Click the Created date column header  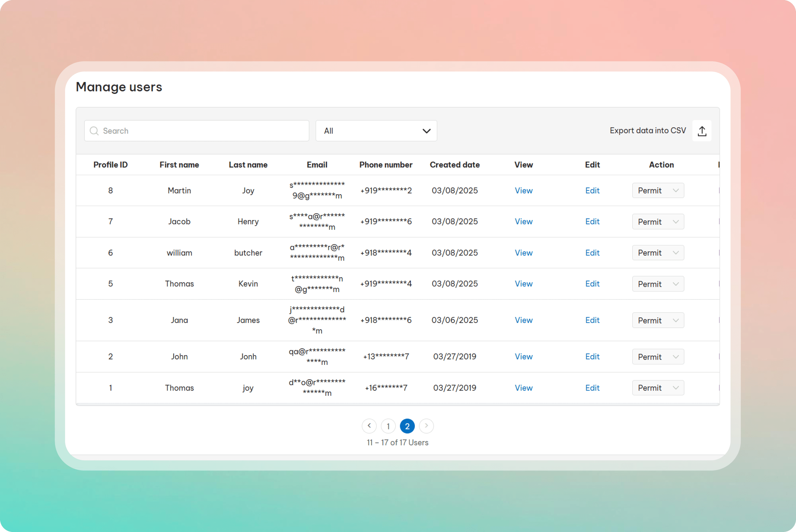(455, 164)
